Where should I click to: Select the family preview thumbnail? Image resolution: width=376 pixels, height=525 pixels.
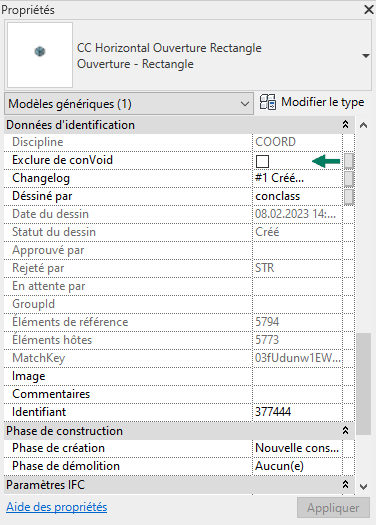[x=40, y=55]
